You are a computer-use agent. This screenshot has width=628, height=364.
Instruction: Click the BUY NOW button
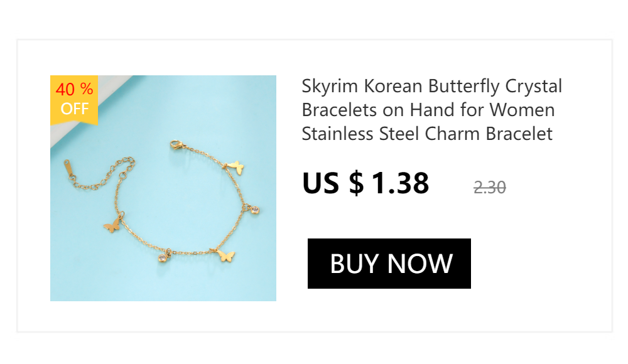(389, 264)
